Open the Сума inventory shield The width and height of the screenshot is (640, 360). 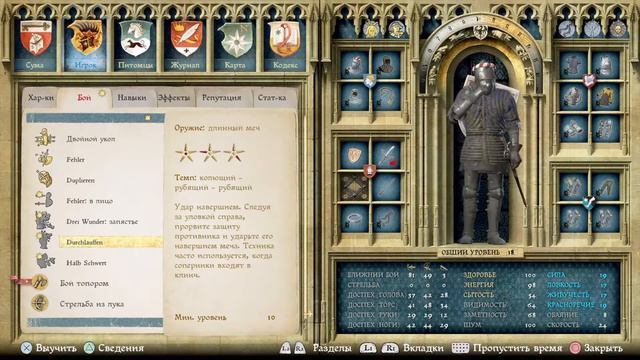(x=36, y=39)
